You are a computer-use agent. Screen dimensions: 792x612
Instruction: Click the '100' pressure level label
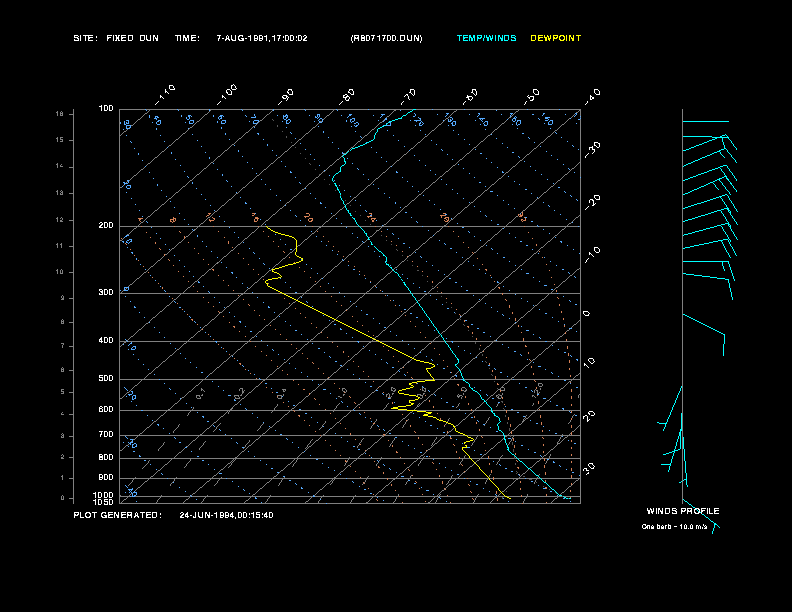point(106,109)
